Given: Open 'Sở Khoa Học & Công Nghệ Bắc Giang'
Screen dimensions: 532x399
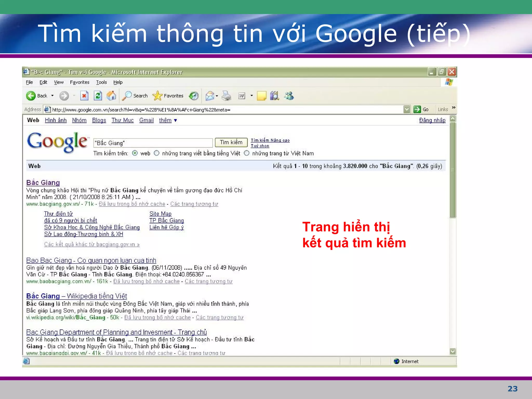Looking at the screenshot, I should pos(92,227).
